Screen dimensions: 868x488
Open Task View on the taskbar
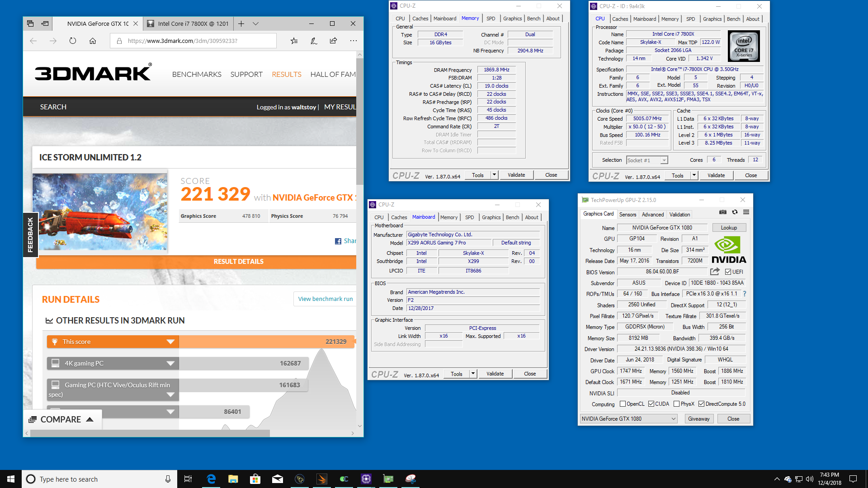click(188, 479)
